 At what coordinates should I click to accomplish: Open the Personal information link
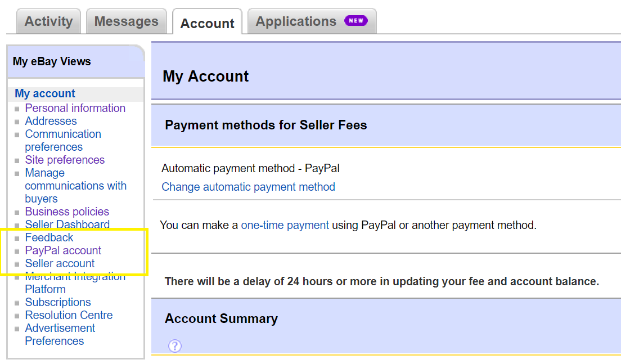pos(75,108)
